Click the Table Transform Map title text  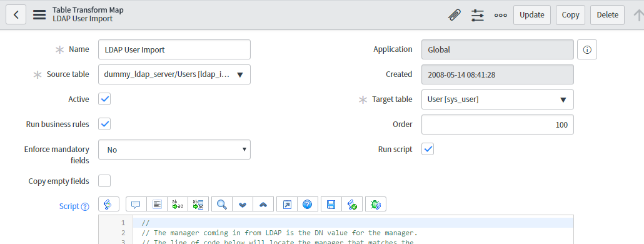pyautogui.click(x=88, y=10)
